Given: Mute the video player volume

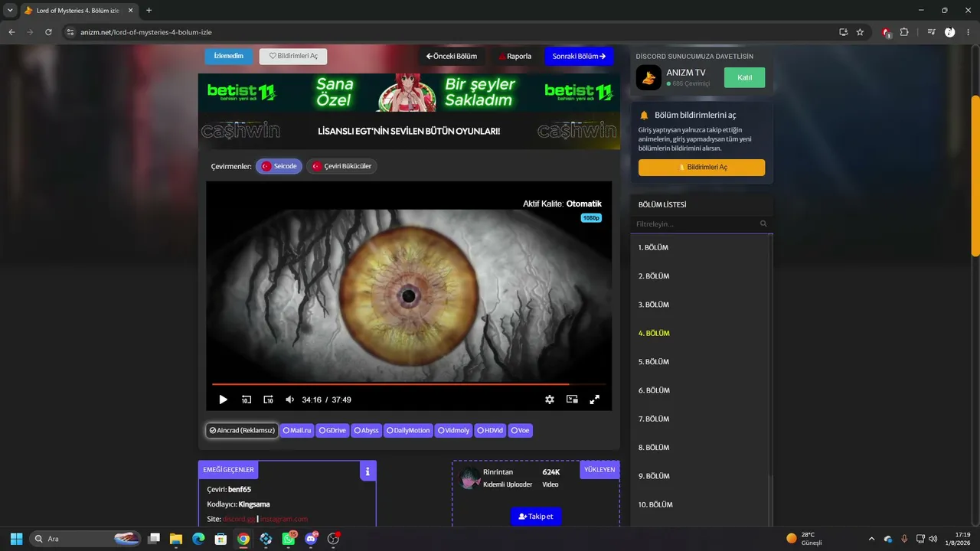Looking at the screenshot, I should pyautogui.click(x=289, y=399).
